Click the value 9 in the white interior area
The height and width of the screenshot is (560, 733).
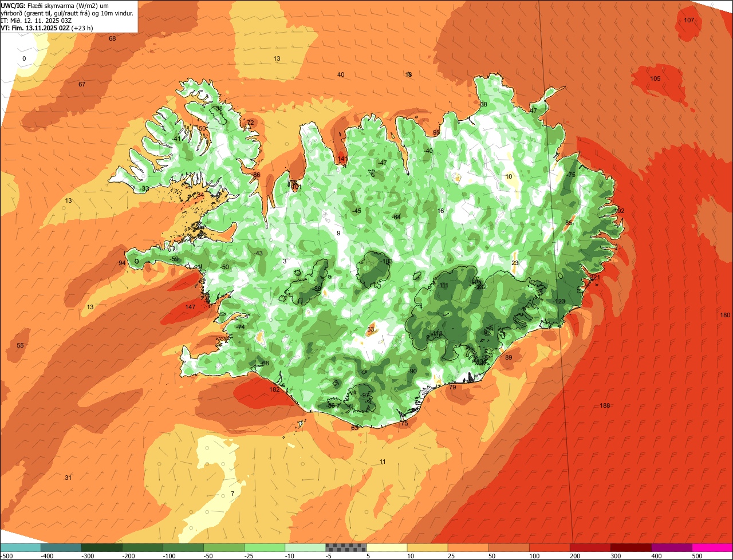[338, 233]
